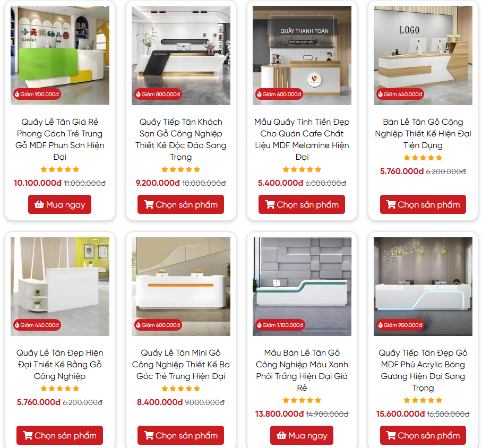
Task: Click the 'Giảm 800.000đ' discount badge
Action: [x=158, y=94]
